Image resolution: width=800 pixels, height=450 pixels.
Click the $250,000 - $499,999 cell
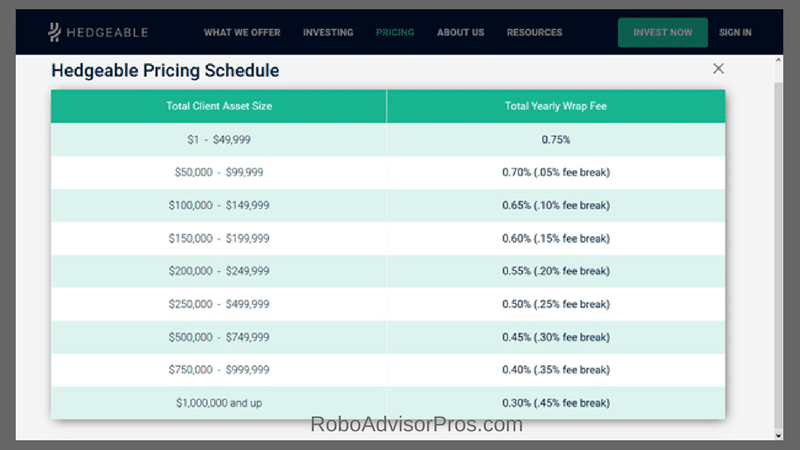(x=219, y=304)
